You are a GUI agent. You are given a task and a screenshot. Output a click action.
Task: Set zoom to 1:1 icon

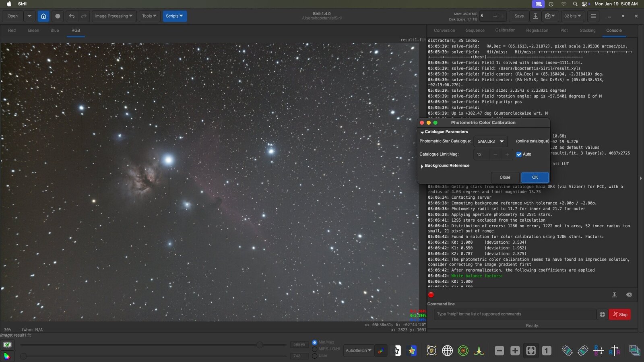coord(547,351)
